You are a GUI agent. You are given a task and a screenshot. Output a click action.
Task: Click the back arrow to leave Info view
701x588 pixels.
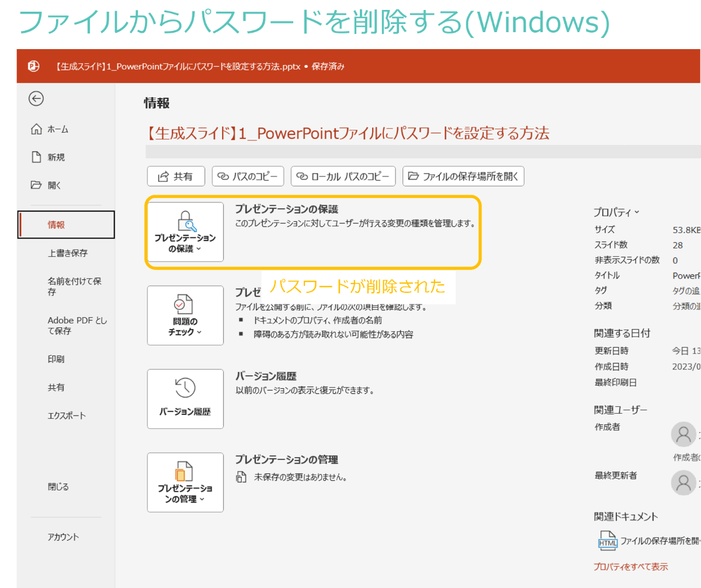click(36, 99)
